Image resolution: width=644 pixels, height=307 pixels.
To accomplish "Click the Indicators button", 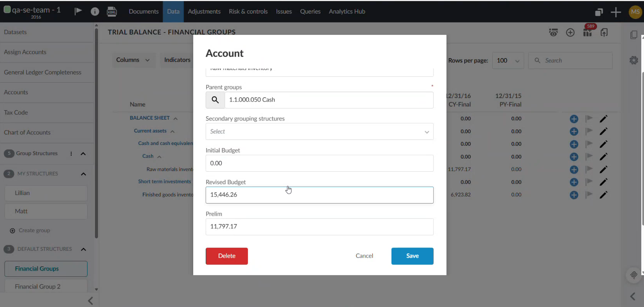I will click(177, 60).
